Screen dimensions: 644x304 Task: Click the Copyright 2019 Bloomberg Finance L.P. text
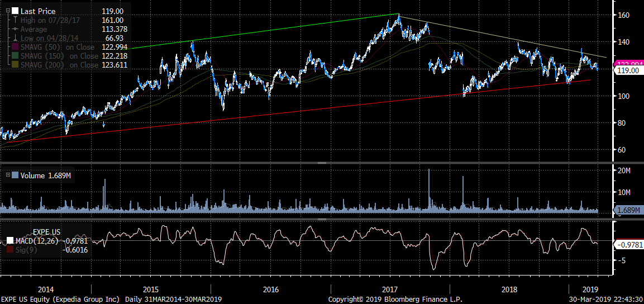pos(395,300)
